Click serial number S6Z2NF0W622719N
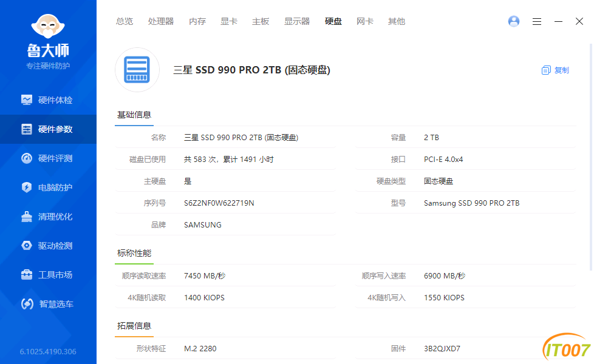Screen dimensions: 594x364 tap(219, 203)
